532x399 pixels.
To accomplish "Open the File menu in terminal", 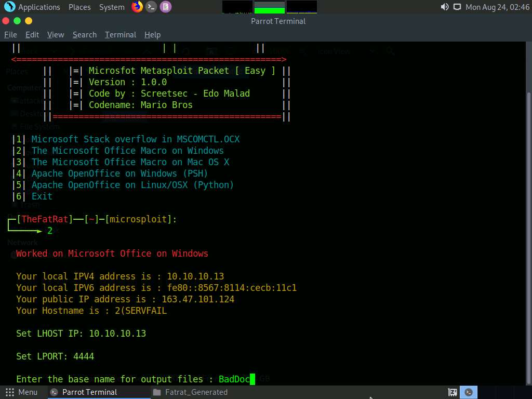I will [10, 35].
